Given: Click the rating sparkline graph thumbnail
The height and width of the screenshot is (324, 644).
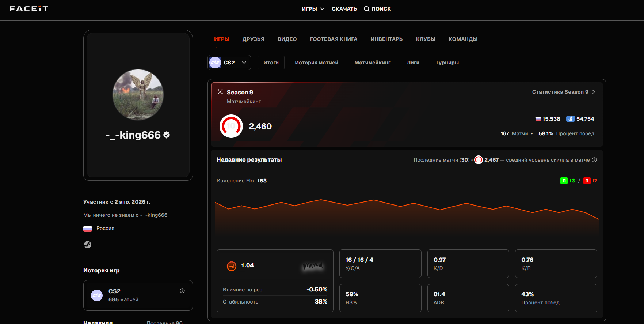Looking at the screenshot, I should [x=313, y=266].
